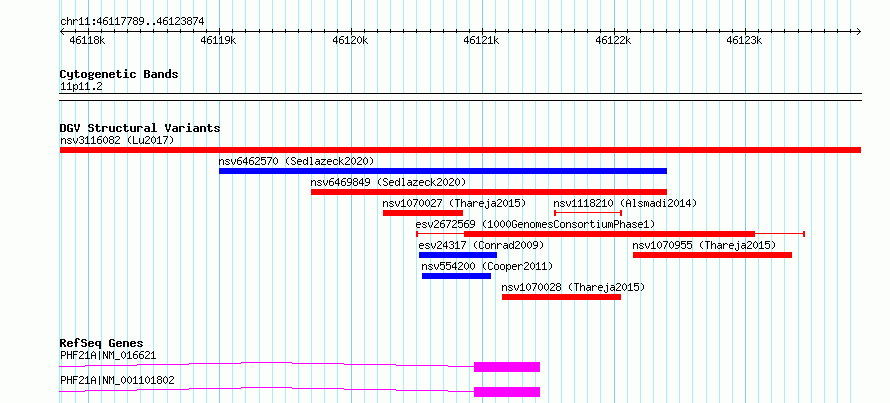Click the nsv1070027 (Thareja2015) variant bar
The height and width of the screenshot is (403, 890).
coord(423,213)
